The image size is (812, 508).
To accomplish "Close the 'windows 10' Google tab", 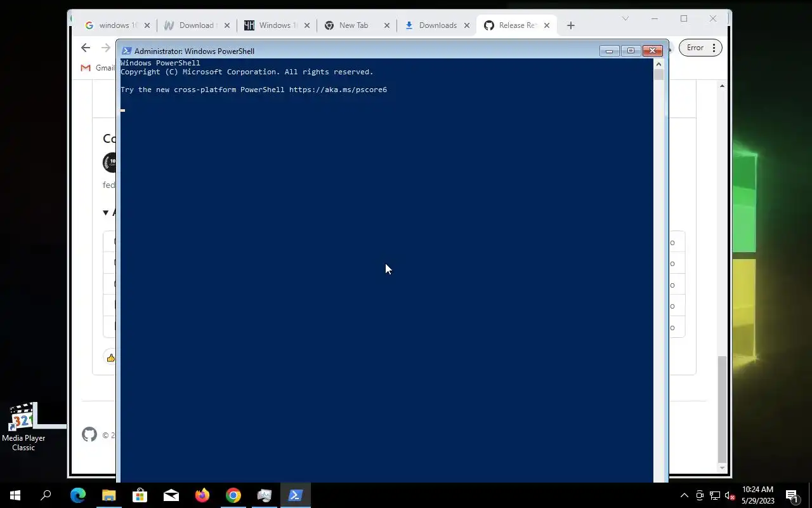I will [147, 25].
